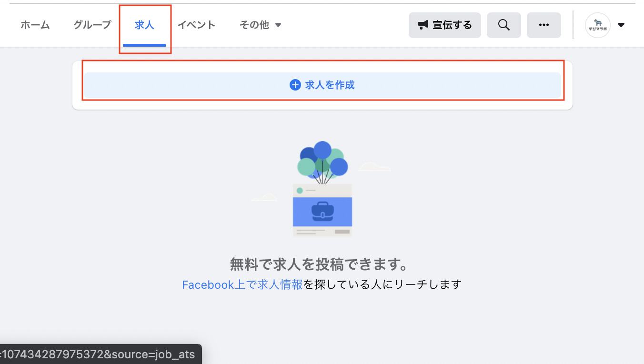This screenshot has height=364, width=644.
Task: Click the URL status bar at bottom left
Action: coord(100,354)
